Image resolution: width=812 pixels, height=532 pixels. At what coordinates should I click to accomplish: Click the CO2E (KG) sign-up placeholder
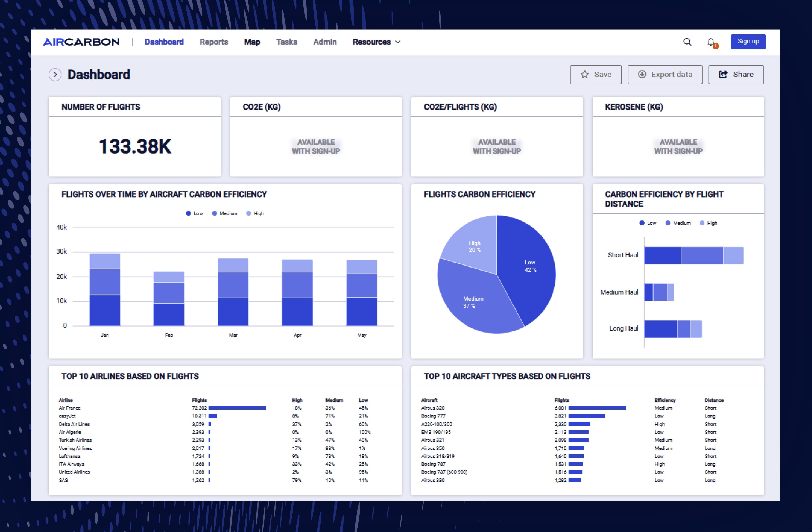(x=316, y=147)
